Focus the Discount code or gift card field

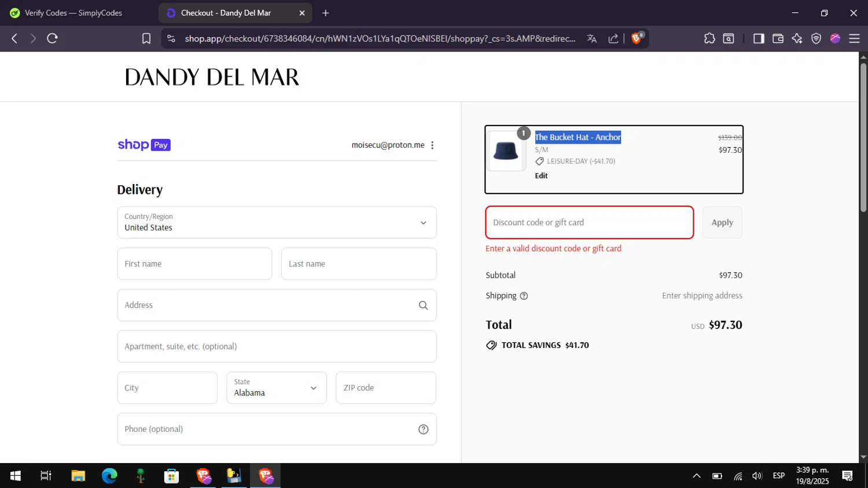point(590,222)
